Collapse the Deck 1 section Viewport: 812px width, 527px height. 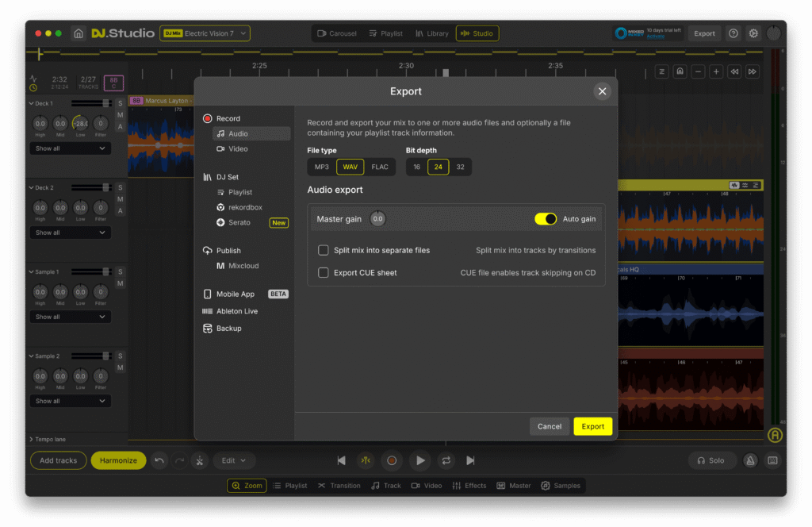pyautogui.click(x=31, y=103)
